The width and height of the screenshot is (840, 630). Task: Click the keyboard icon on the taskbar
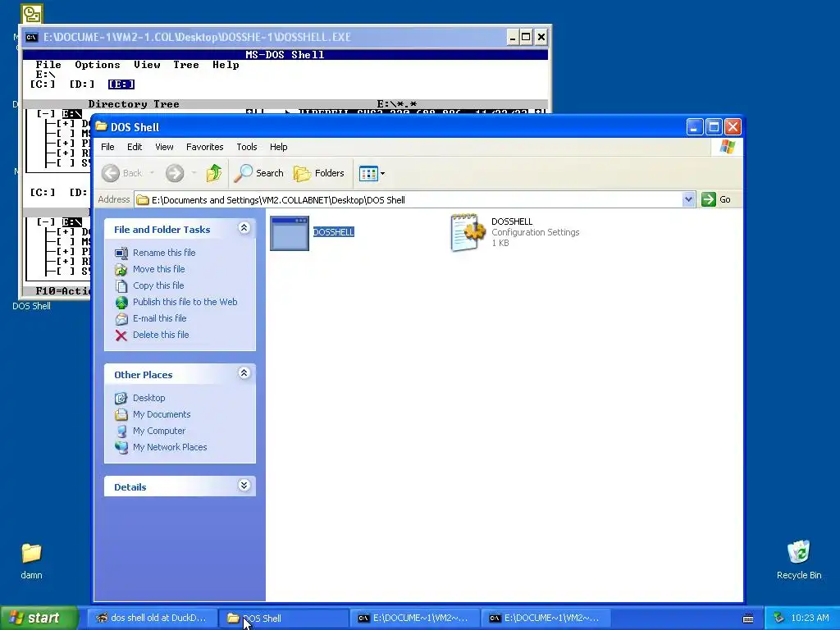(748, 619)
